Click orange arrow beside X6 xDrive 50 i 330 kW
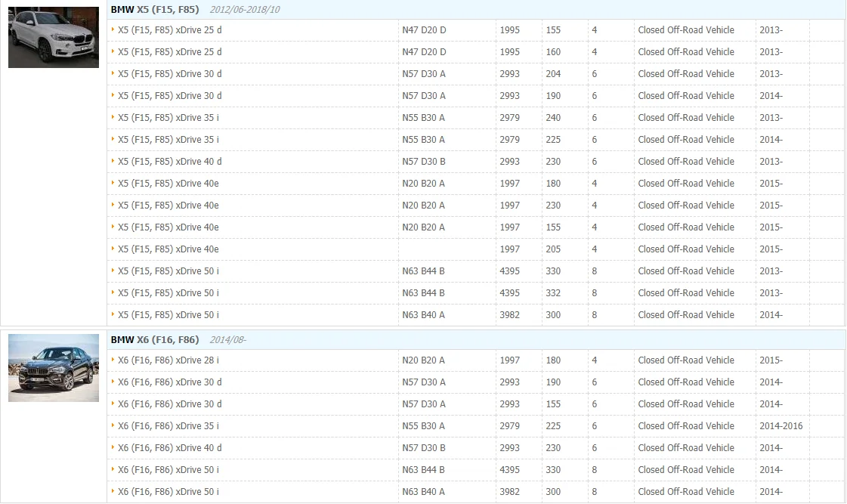This screenshot has width=847, height=504. point(113,469)
